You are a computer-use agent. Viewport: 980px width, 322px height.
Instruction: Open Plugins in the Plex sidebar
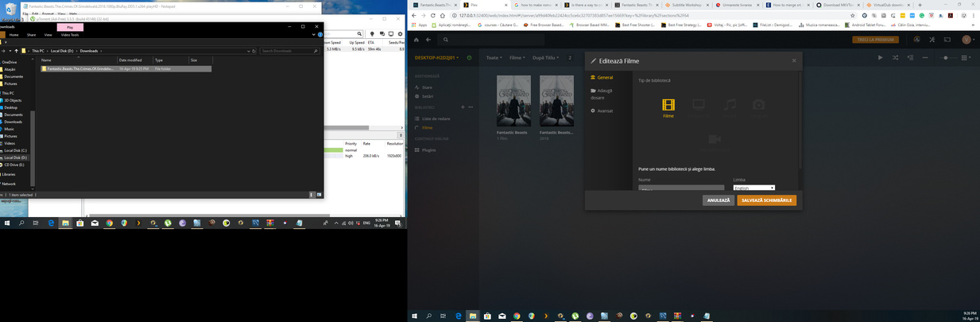point(425,149)
